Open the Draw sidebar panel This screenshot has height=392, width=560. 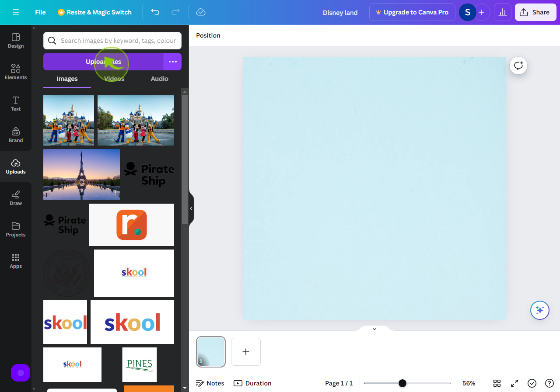click(x=16, y=198)
